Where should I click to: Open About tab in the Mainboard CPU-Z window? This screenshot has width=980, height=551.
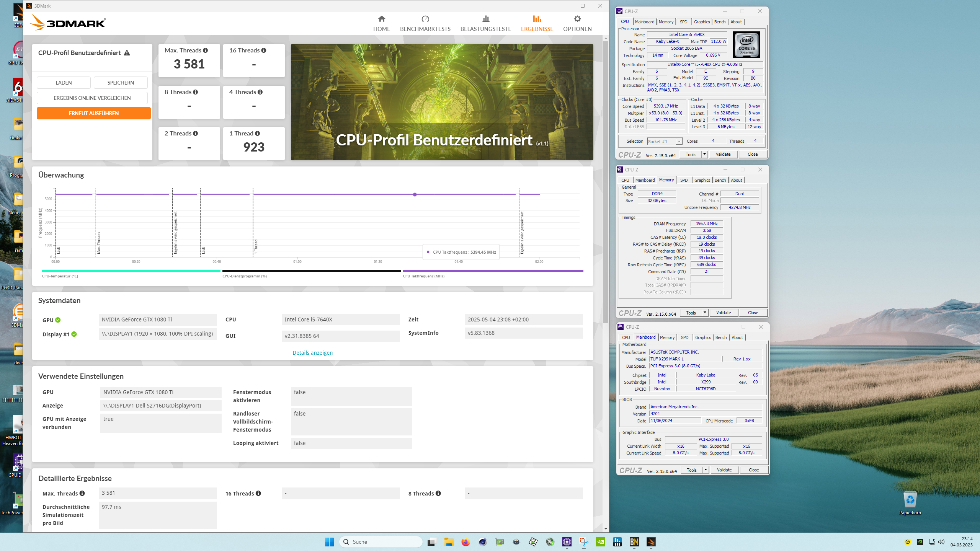[737, 337]
